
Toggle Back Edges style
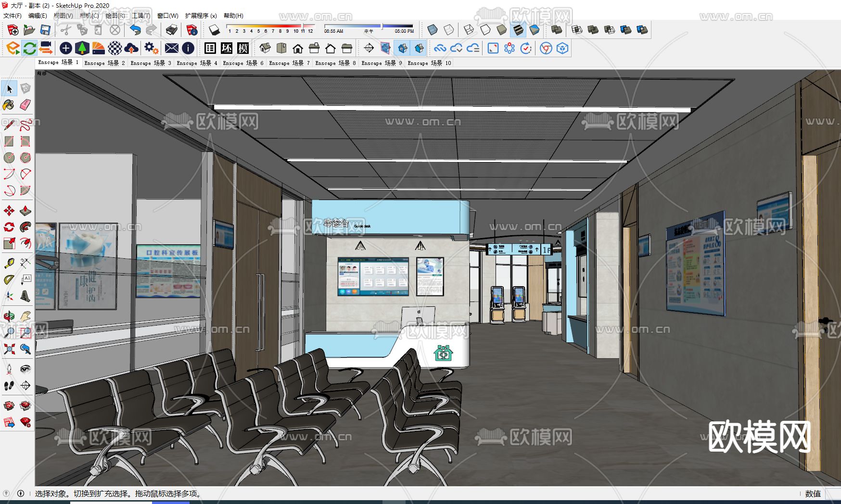pyautogui.click(x=449, y=30)
